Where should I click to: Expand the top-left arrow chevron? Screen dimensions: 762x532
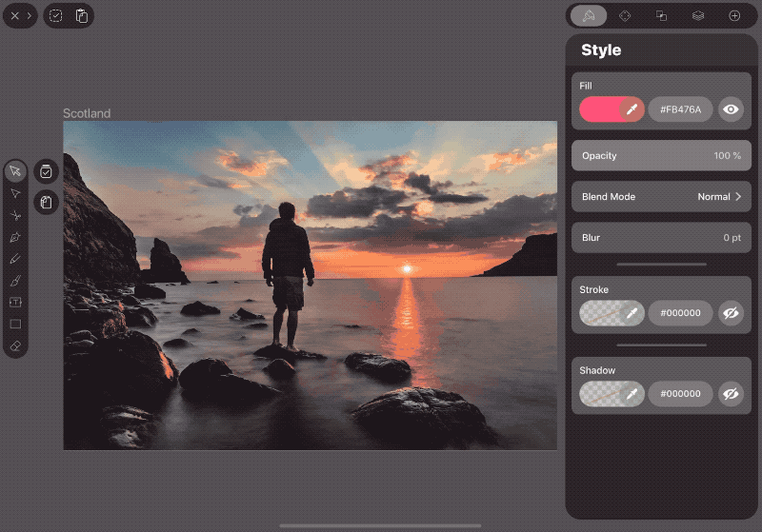tap(30, 15)
